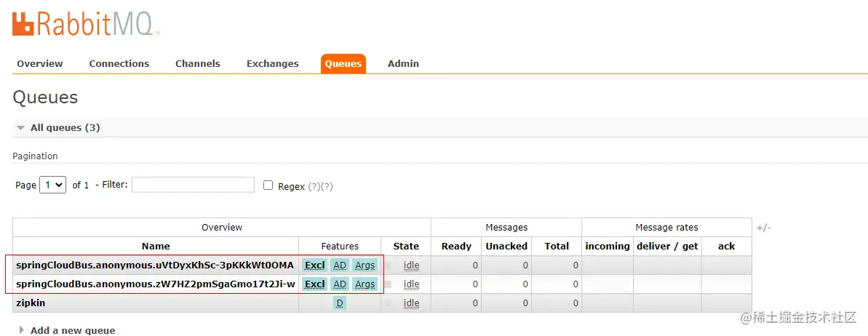Sort by the State column header
This screenshot has height=336, width=868.
[406, 247]
